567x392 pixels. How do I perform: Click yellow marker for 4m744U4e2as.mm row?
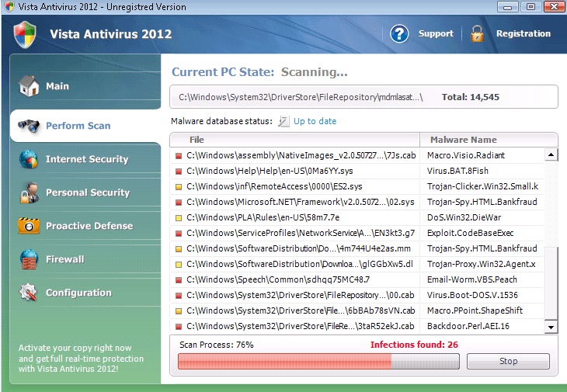coord(179,249)
